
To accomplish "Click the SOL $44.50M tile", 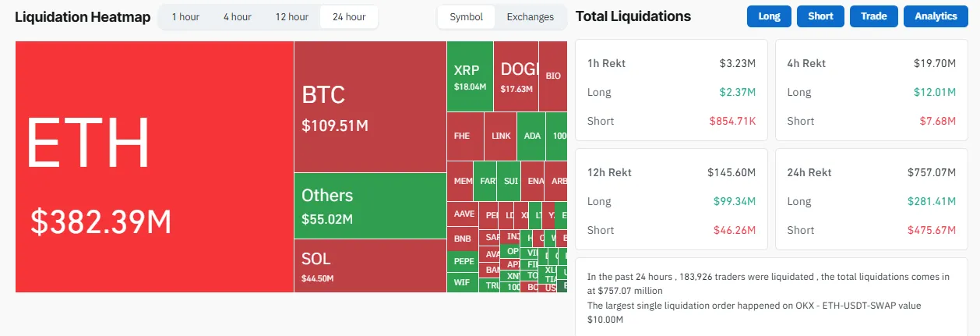I will [x=369, y=265].
